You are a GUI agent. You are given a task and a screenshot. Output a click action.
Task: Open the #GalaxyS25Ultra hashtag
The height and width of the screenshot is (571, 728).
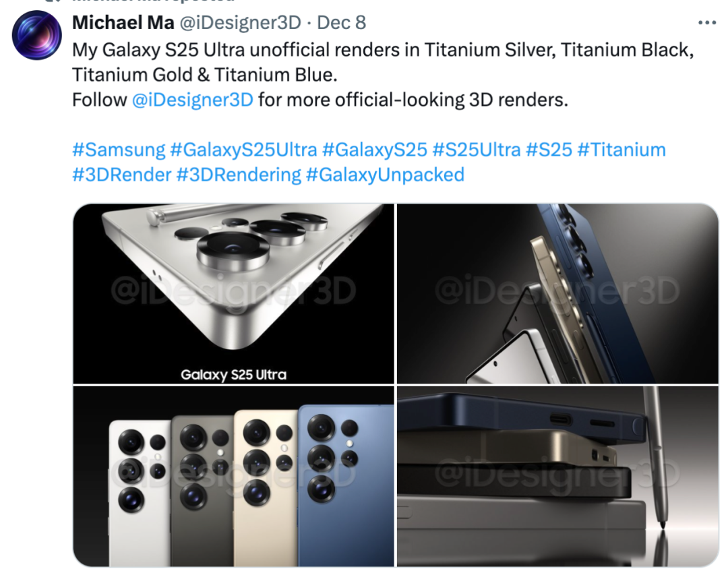[x=244, y=150]
